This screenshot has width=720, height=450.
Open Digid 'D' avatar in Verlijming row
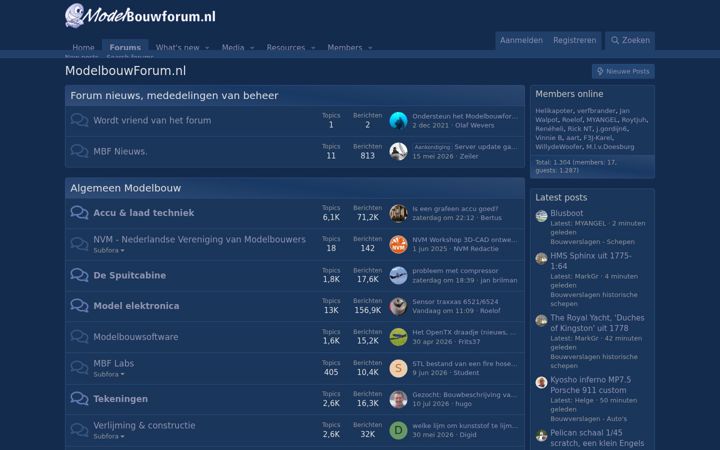[x=398, y=430]
